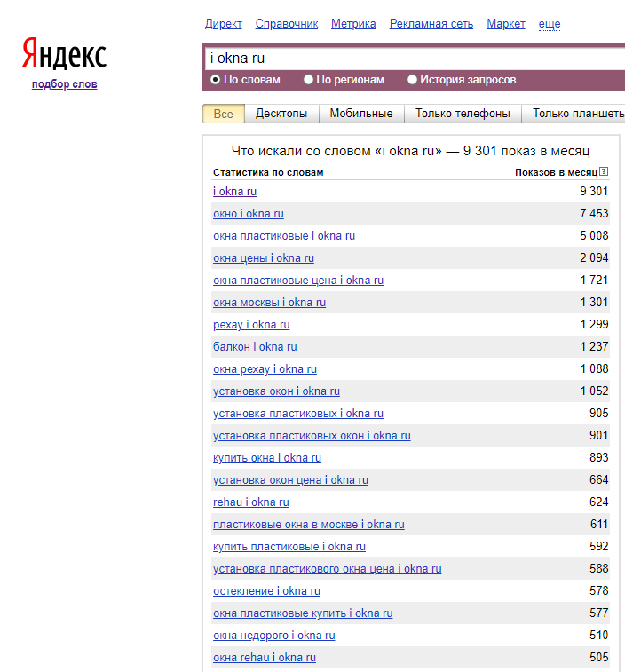
Task: Visit the 'Рекламная сеть' link
Action: pos(431,24)
